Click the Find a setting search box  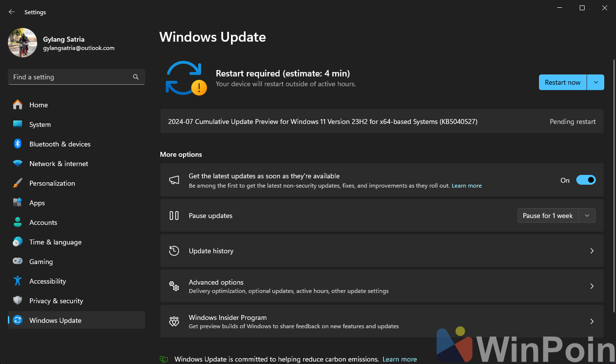(x=71, y=77)
